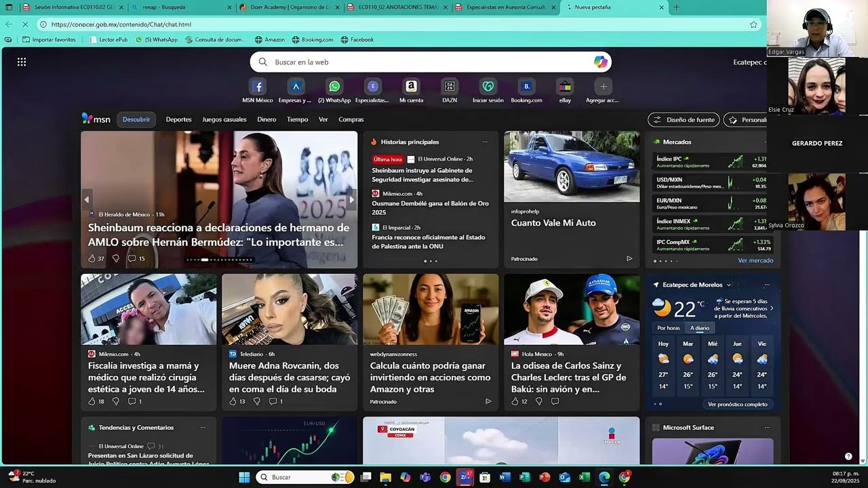Open the Especialistas quick link icon
The width and height of the screenshot is (868, 488).
coord(372,87)
